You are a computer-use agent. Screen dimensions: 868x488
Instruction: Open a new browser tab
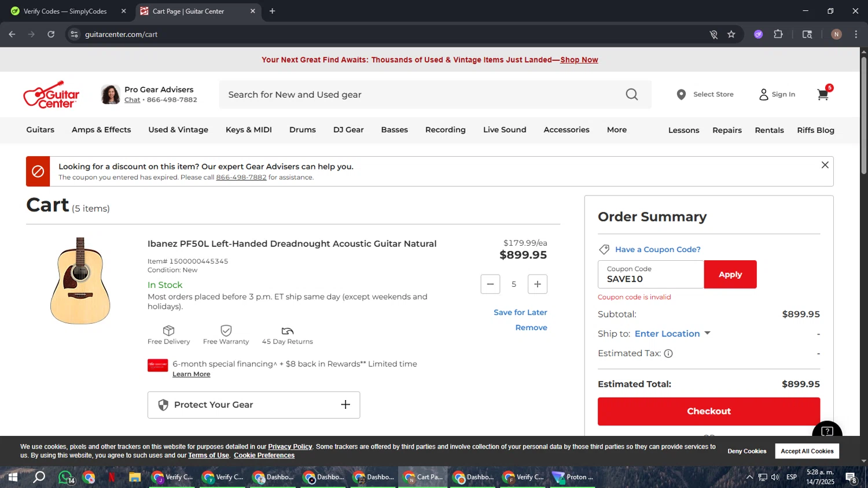pos(272,11)
